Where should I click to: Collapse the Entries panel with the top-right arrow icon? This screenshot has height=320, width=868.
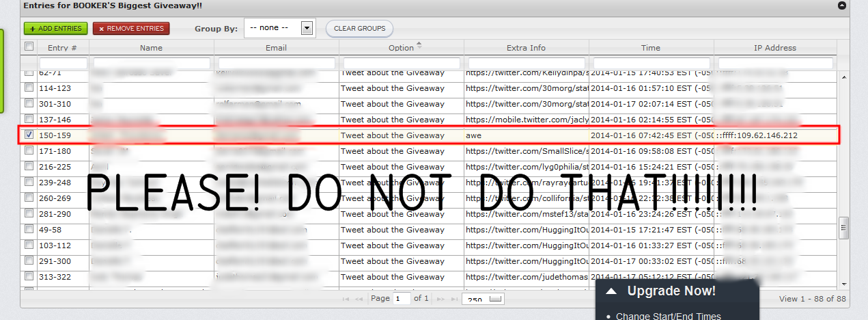pos(842,5)
